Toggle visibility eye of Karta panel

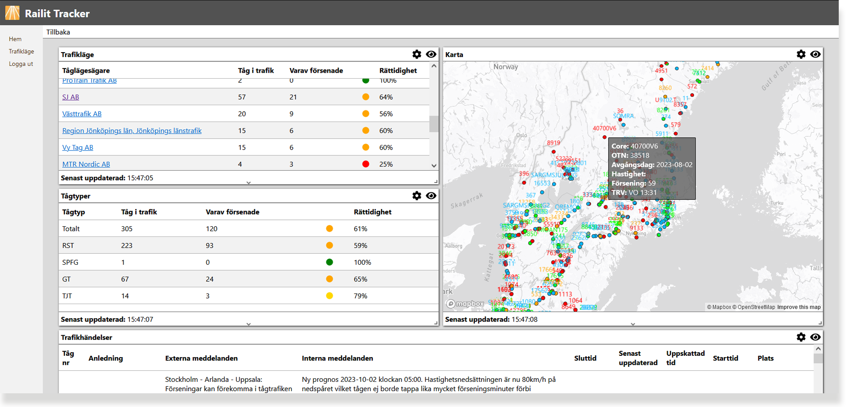815,54
